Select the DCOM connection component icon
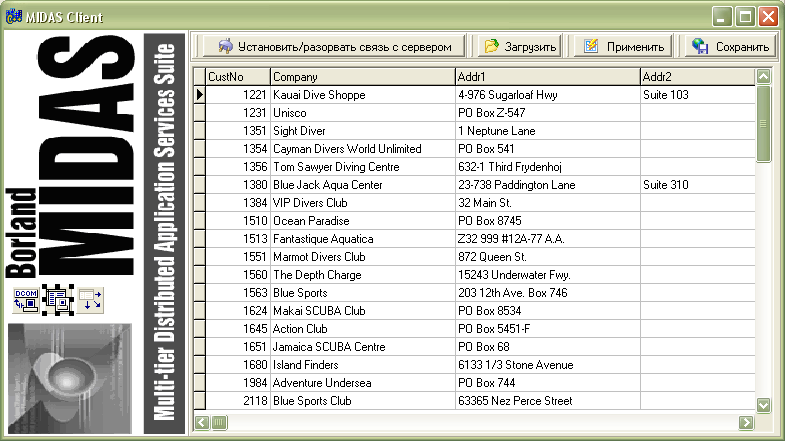Image resolution: width=785 pixels, height=441 pixels. (x=26, y=300)
